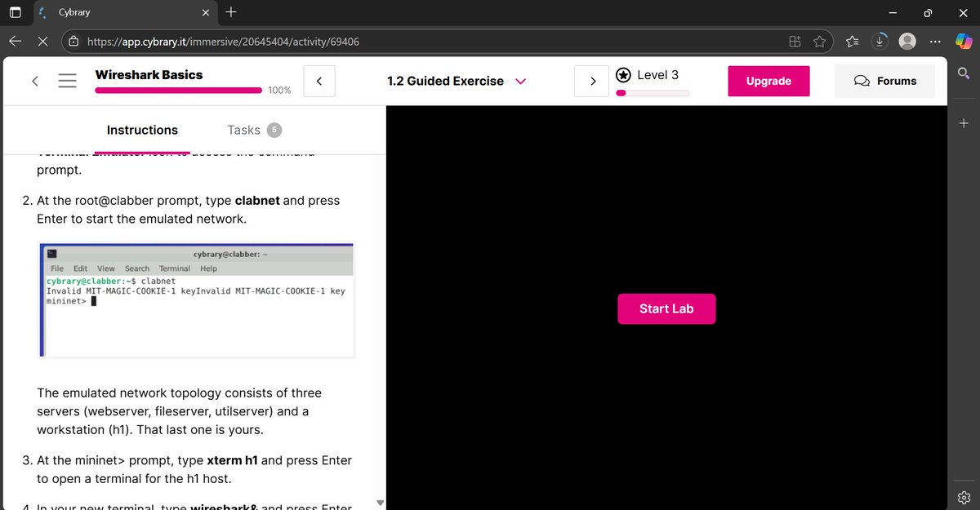Go to the previous activity arrow
Screen dimensions: 980x510
click(319, 81)
